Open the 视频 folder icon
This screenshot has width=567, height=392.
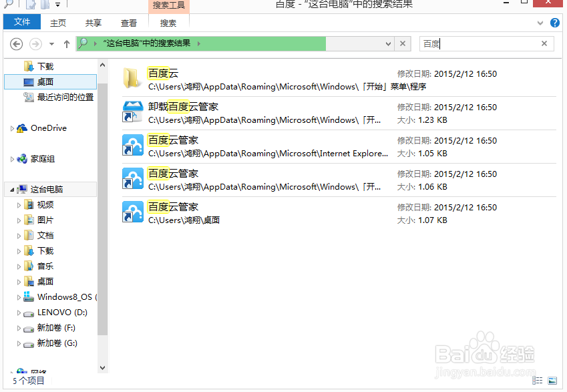pyautogui.click(x=29, y=204)
